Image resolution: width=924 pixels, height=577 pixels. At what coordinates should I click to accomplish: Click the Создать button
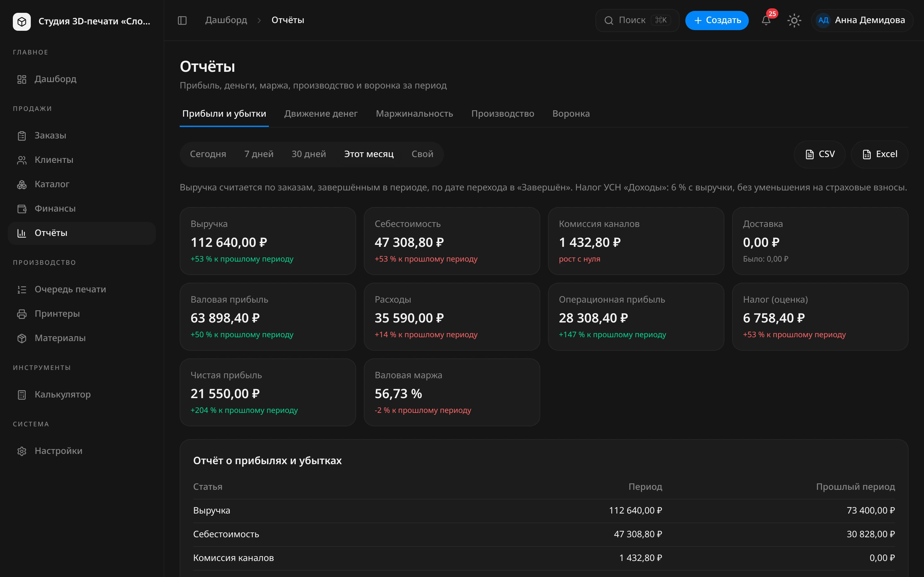[x=717, y=20]
